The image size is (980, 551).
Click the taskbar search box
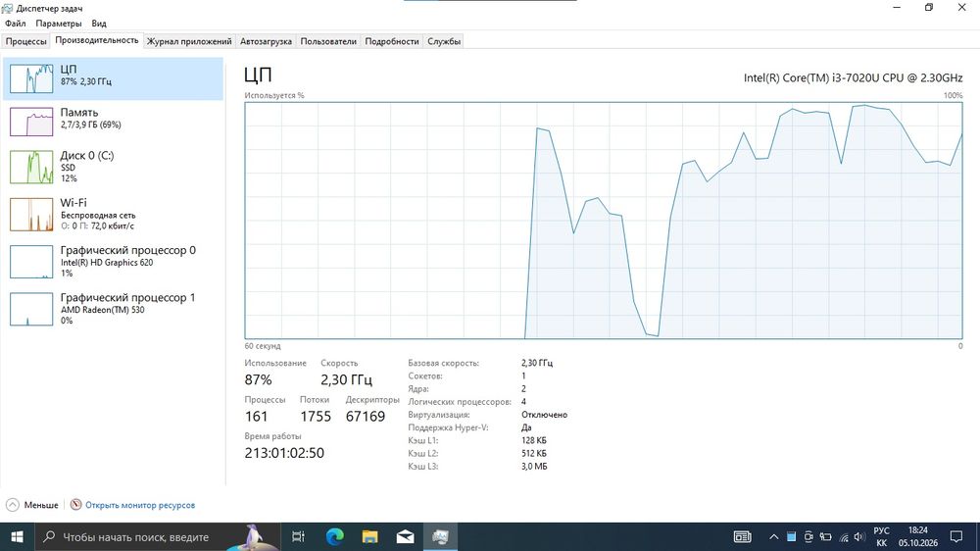point(158,536)
